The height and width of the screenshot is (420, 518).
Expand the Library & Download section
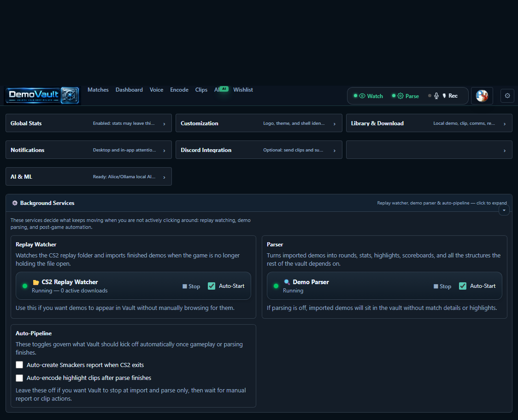pyautogui.click(x=429, y=123)
